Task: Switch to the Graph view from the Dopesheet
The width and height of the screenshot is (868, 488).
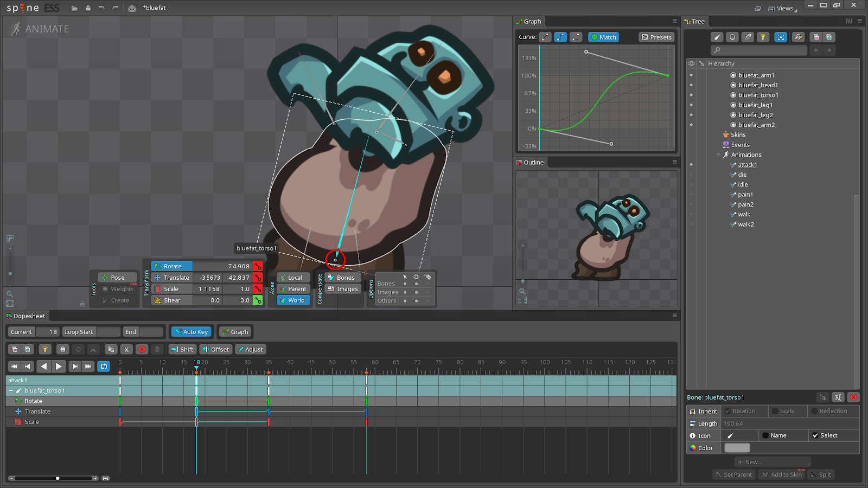Action: (x=235, y=331)
